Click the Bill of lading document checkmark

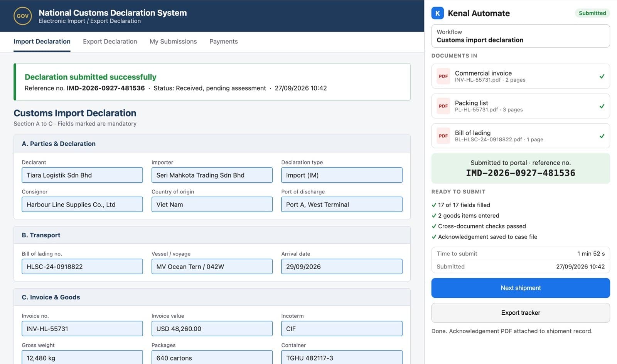pos(602,136)
